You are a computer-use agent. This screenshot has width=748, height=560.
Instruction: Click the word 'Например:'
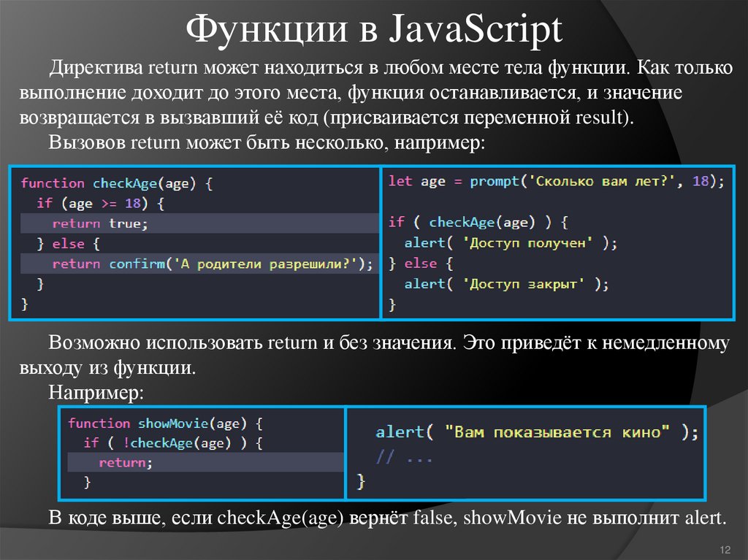point(96,393)
